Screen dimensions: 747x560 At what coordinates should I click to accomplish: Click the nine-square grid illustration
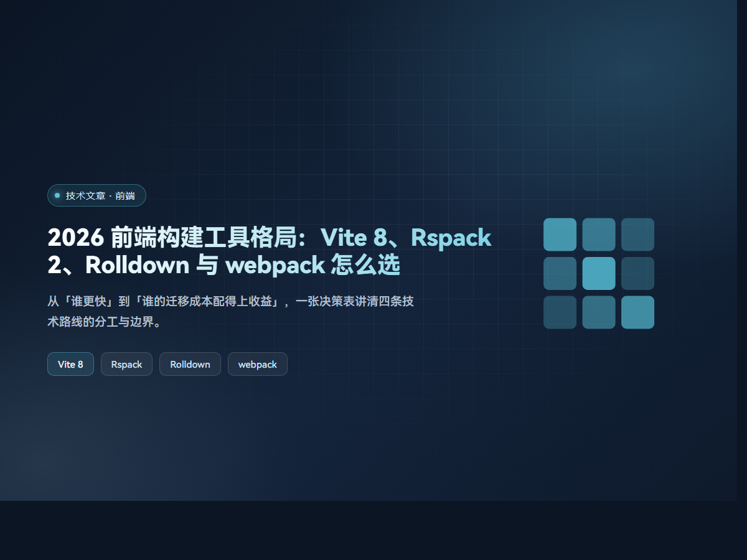click(x=599, y=273)
